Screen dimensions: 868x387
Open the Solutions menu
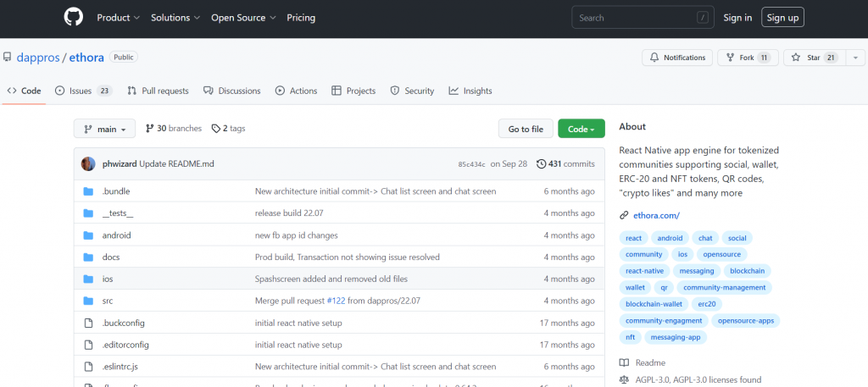point(175,18)
